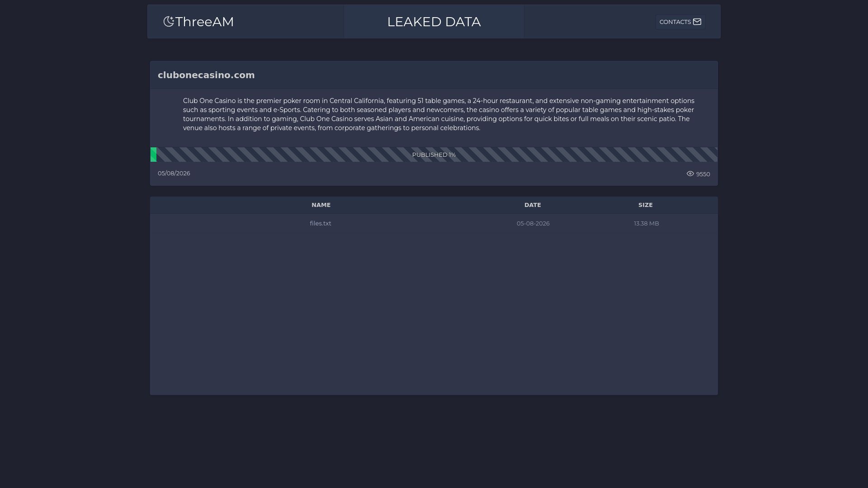The width and height of the screenshot is (868, 488).
Task: Open the ThreeAM home link text
Action: [x=204, y=22]
